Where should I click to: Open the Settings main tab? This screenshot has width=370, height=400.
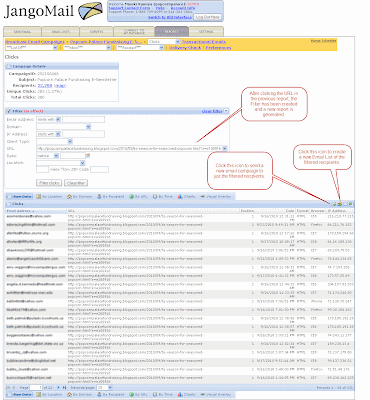coord(206,32)
